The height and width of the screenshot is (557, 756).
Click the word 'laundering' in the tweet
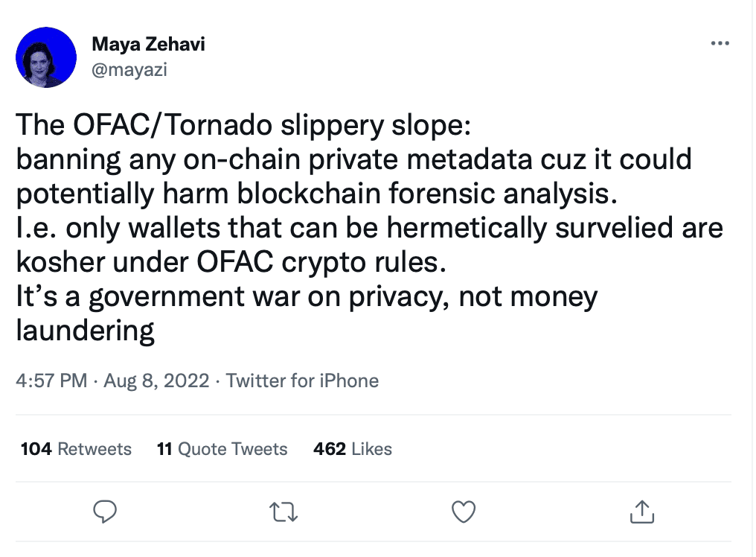86,331
